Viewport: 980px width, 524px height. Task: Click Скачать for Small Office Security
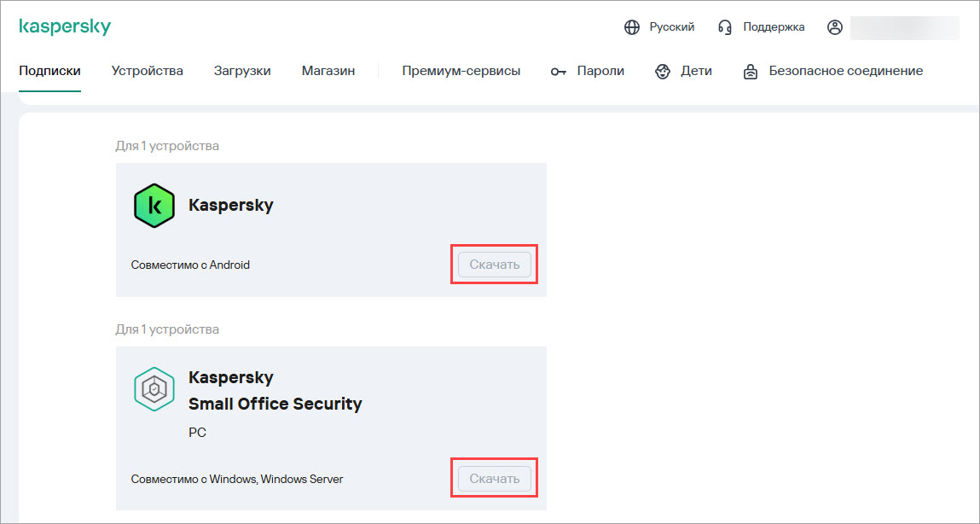pos(495,479)
